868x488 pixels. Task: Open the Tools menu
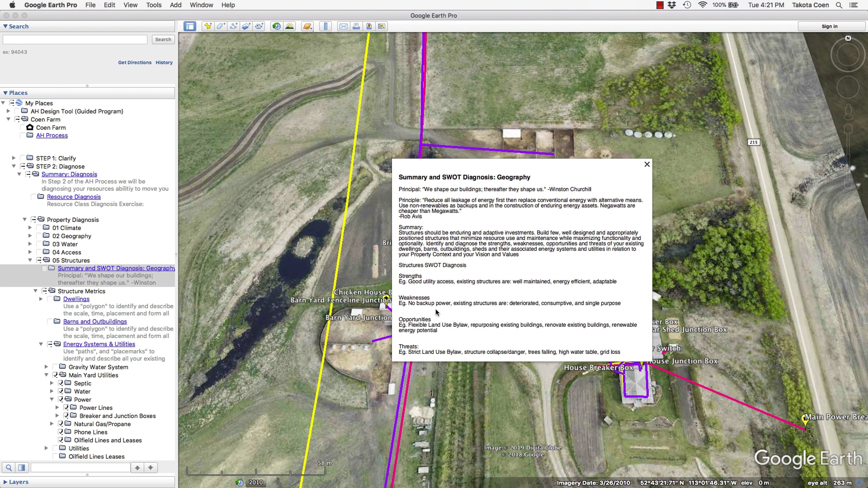coord(154,5)
